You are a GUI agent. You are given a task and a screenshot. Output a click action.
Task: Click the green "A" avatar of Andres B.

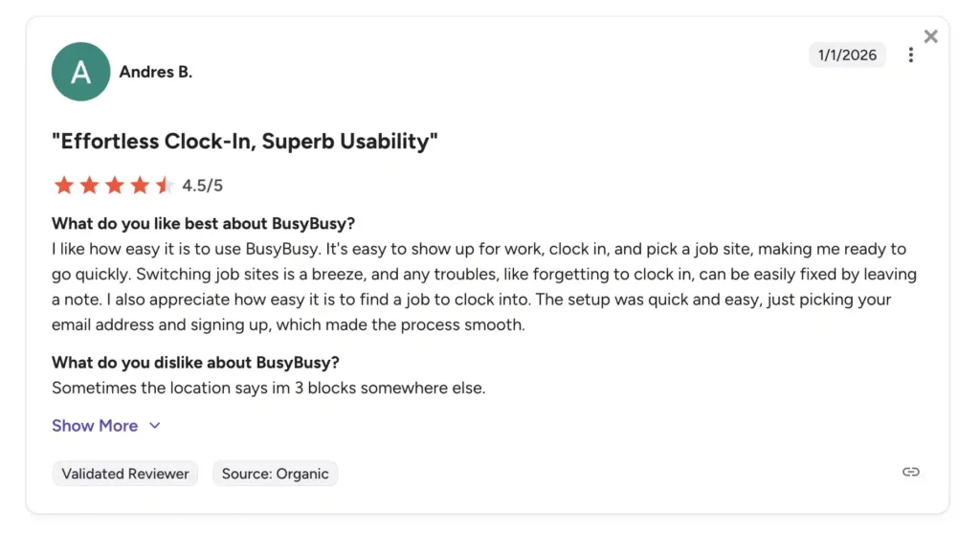coord(81,72)
